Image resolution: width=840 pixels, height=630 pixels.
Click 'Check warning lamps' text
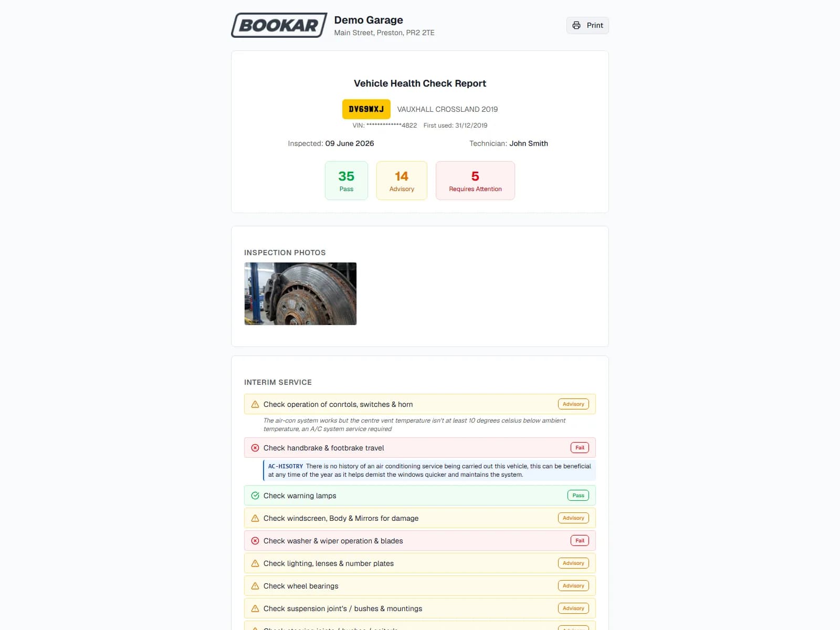click(x=300, y=496)
